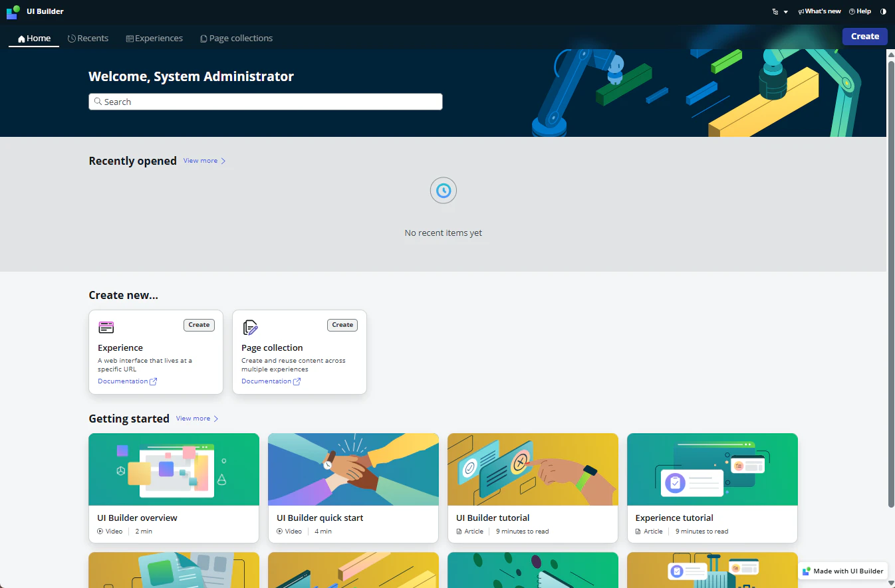Switch to the Home tab
This screenshot has width=895, height=588.
(34, 39)
